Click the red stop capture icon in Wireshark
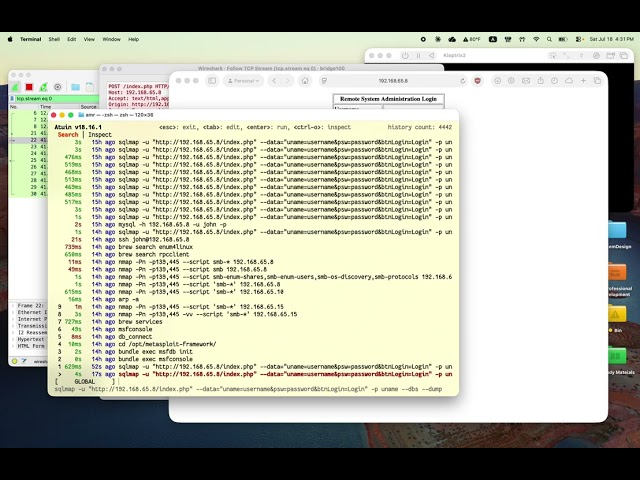The image size is (640, 480). (x=29, y=87)
